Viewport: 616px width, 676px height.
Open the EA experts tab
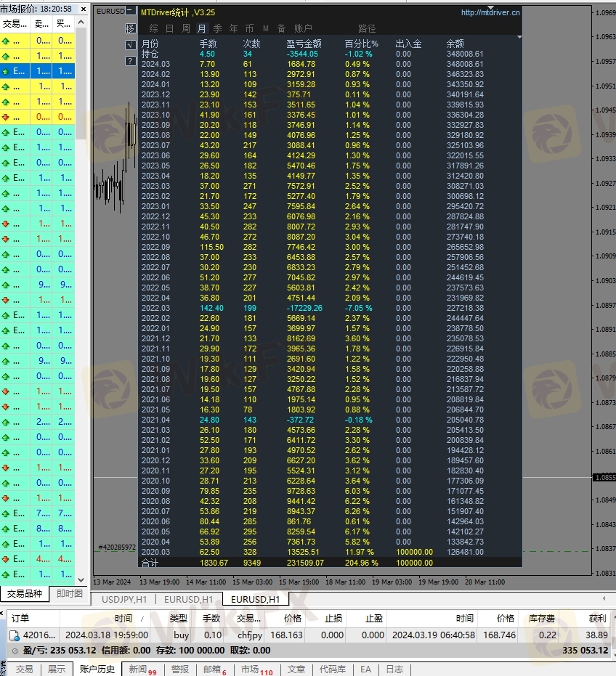[366, 669]
